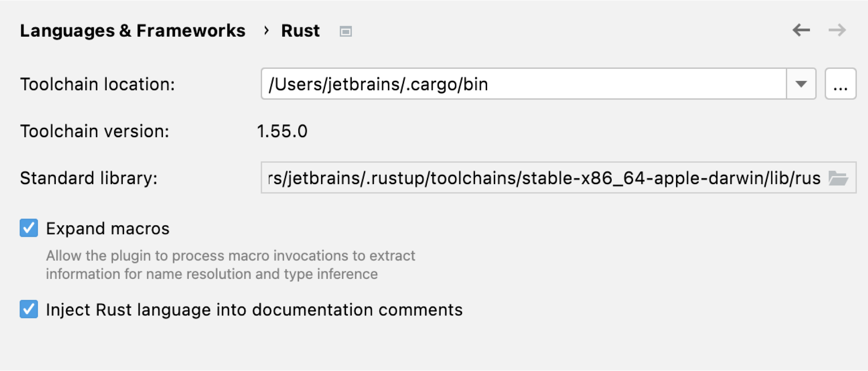Viewport: 868px width, 371px height.
Task: Click the checkmark icon in Expand macros box
Action: pos(28,228)
